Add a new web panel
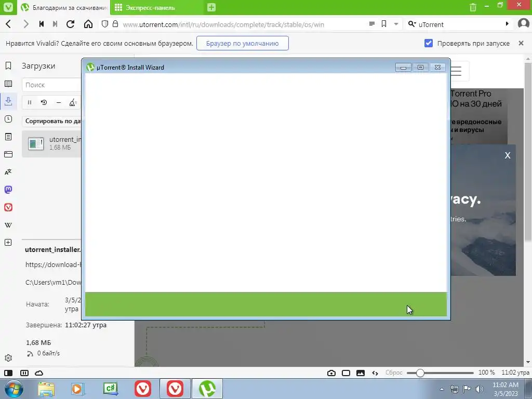 click(x=8, y=242)
